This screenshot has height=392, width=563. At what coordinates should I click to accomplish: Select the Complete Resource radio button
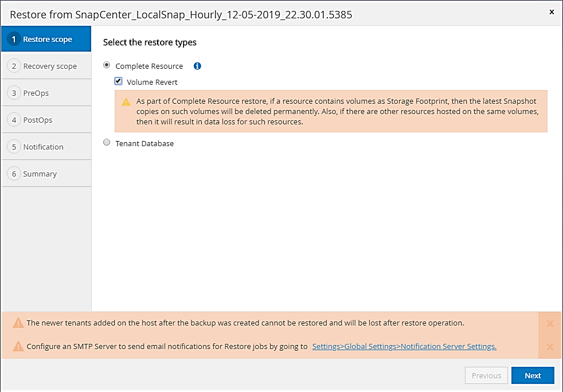click(107, 66)
